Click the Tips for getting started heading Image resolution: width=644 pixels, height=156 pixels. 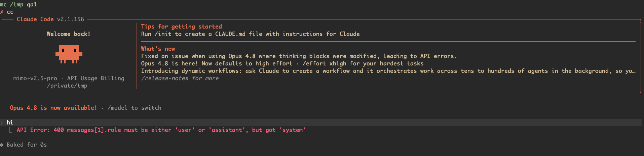pos(182,27)
